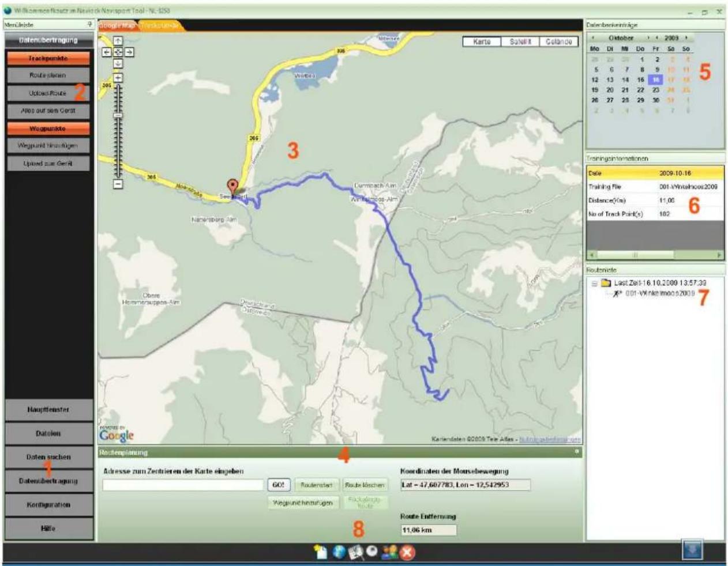Select the highlighted day 16 in the calendar
The height and width of the screenshot is (566, 728).
656,80
